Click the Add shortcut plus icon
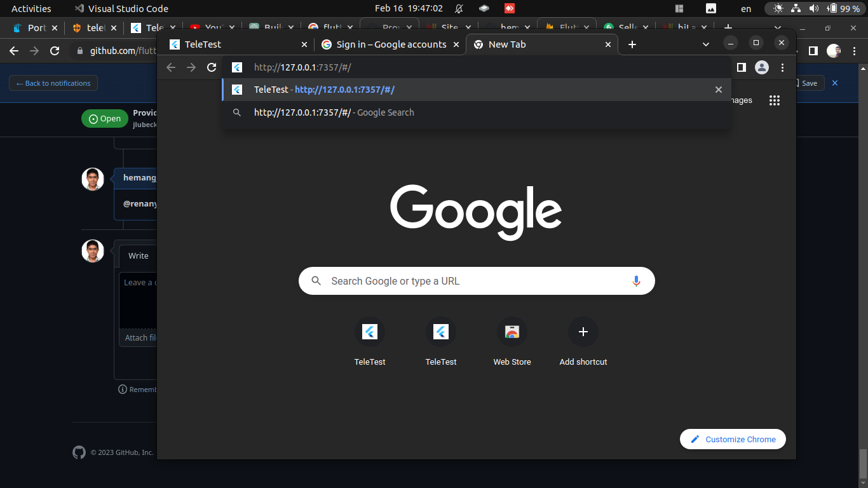The image size is (868, 488). coord(583,331)
